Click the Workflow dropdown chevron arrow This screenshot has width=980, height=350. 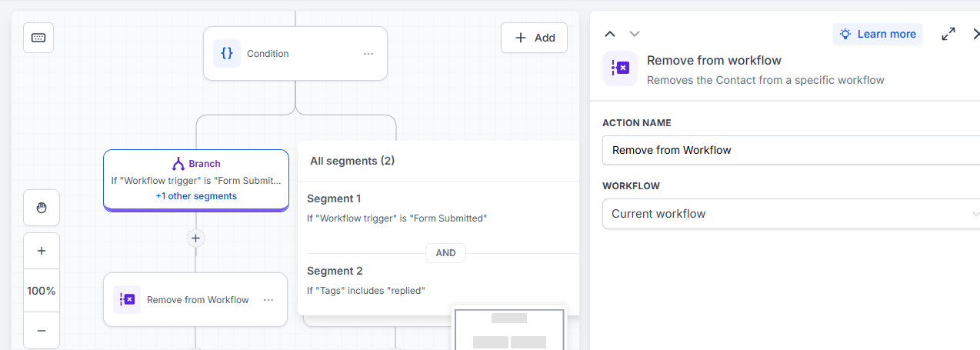coord(975,214)
